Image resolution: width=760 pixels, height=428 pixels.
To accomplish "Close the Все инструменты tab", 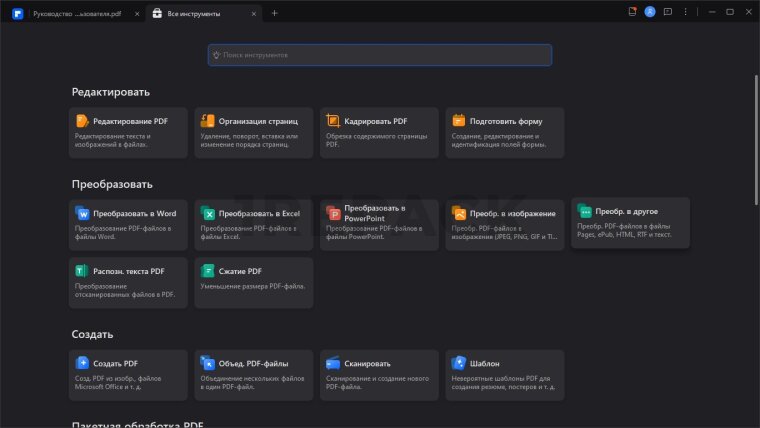I will point(253,13).
